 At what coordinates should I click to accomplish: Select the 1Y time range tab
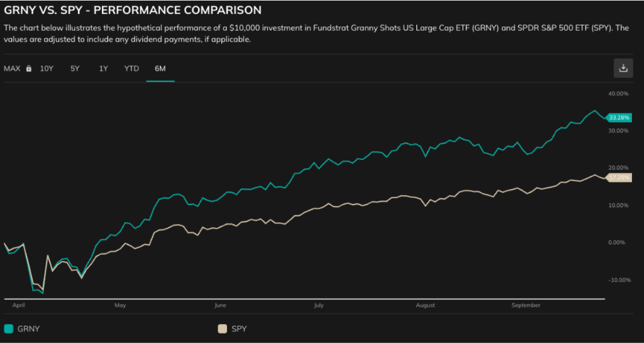(103, 69)
